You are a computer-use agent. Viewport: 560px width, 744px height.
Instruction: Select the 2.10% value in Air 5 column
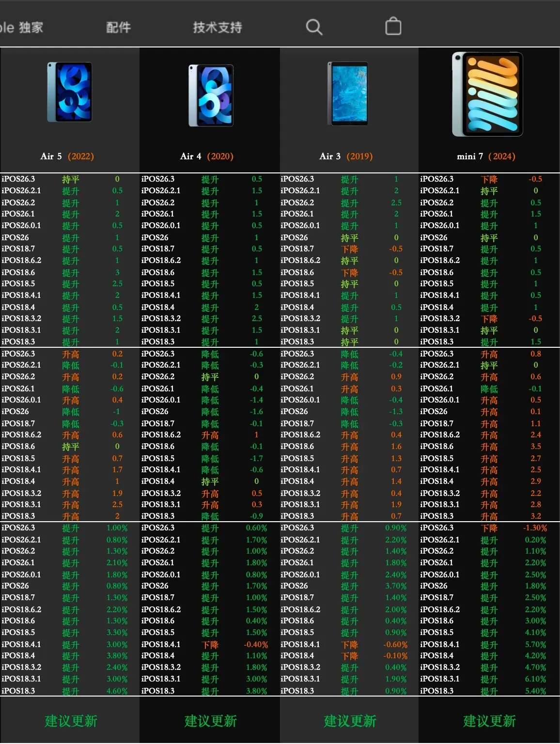pos(117,563)
